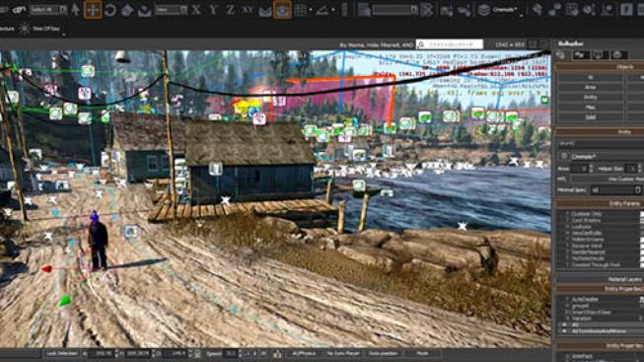Select the Scale tool icon

click(x=127, y=10)
